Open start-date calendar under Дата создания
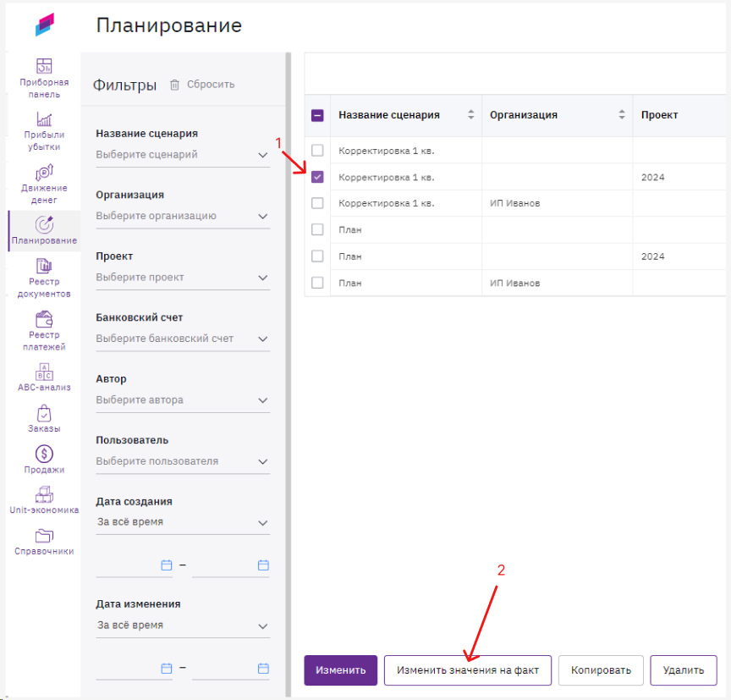 click(167, 565)
